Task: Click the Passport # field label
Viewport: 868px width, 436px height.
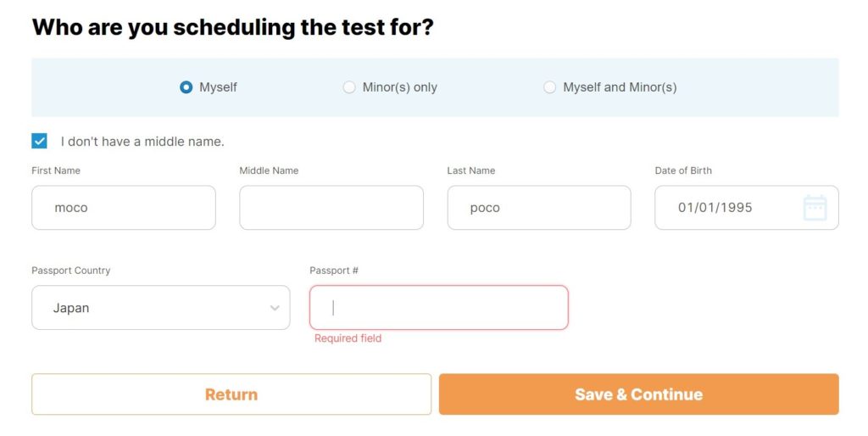Action: coord(334,271)
